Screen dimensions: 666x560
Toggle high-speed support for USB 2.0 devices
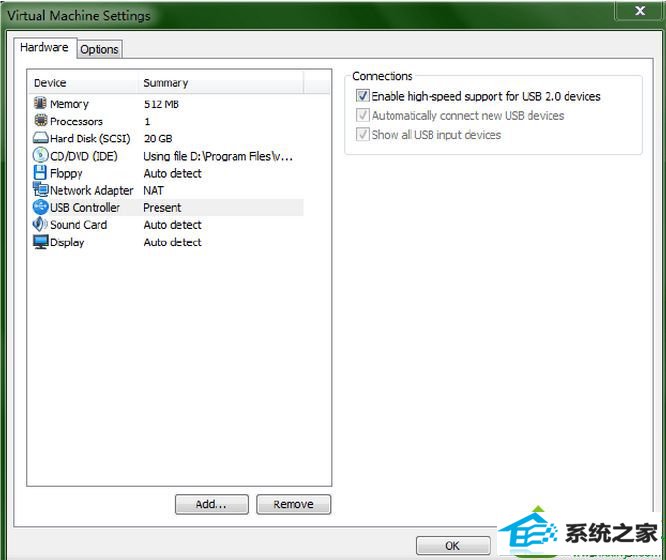(363, 96)
